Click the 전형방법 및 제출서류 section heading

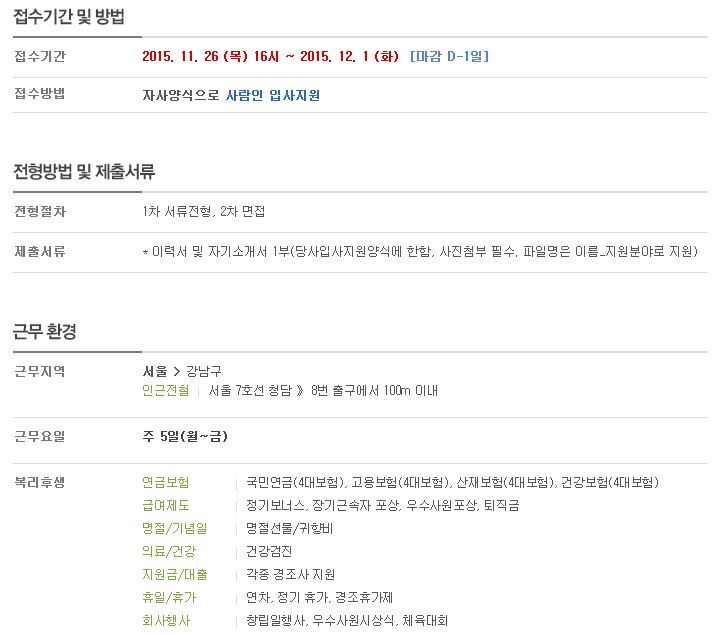[x=84, y=172]
